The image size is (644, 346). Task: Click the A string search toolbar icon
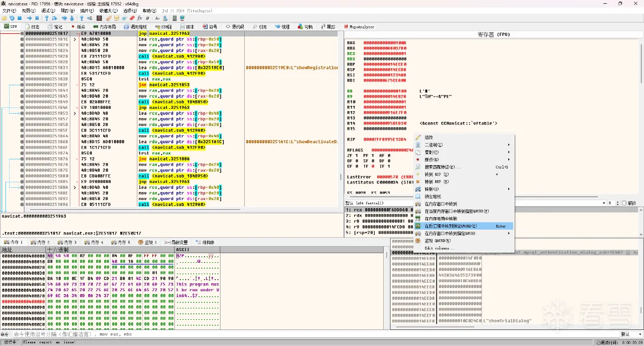pos(157,18)
